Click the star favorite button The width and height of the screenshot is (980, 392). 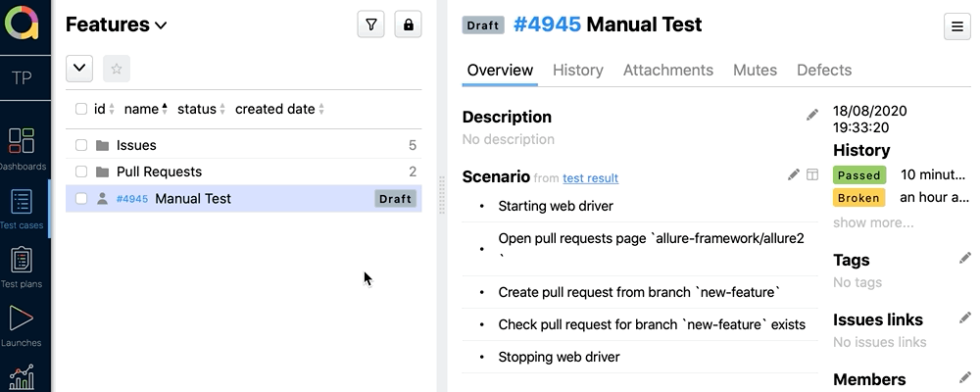117,69
